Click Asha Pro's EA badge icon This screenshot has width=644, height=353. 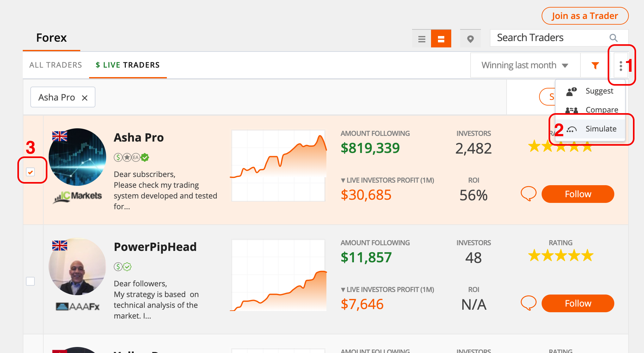pos(136,157)
